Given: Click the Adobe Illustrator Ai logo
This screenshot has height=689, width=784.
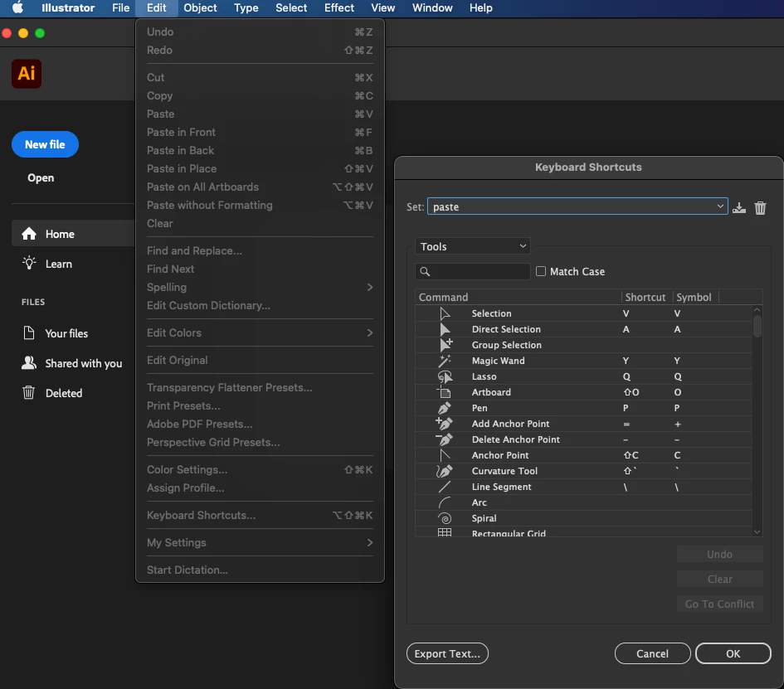Looking at the screenshot, I should [x=27, y=74].
